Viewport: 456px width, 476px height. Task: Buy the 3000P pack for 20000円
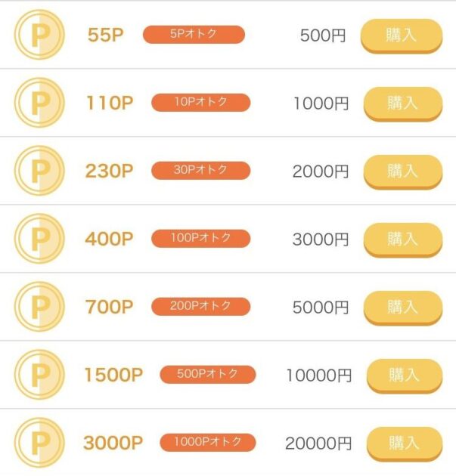[x=405, y=444]
